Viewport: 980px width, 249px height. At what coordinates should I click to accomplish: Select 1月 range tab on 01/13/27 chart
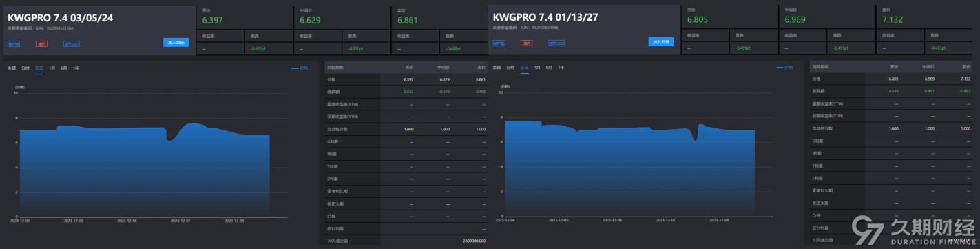(x=536, y=68)
